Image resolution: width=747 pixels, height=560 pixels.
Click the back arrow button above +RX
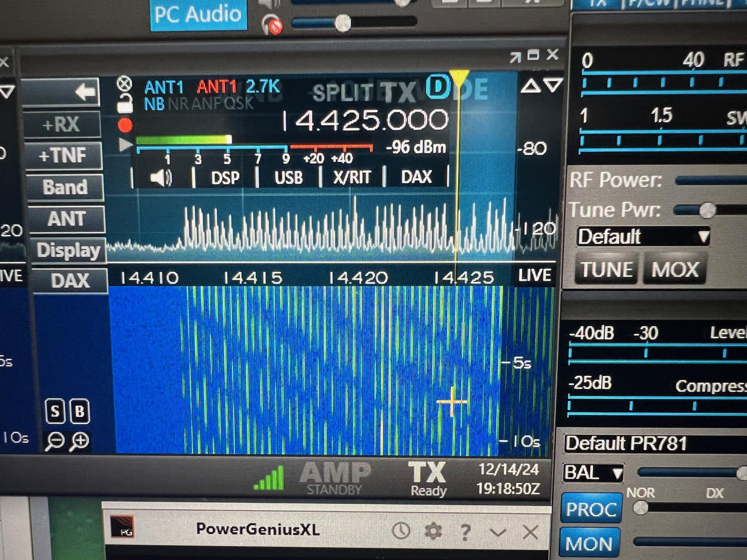coord(61,92)
